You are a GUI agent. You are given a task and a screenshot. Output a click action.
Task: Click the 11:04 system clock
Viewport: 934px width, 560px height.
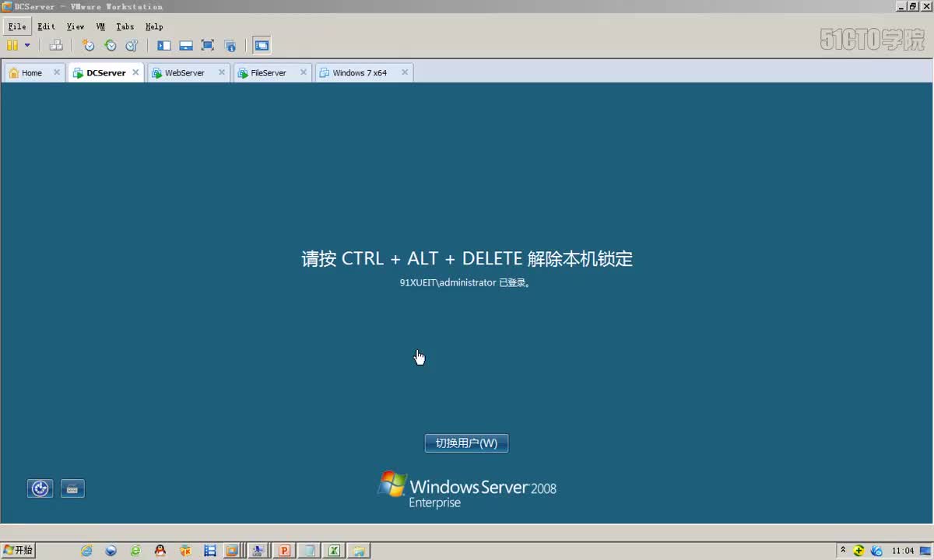point(903,551)
